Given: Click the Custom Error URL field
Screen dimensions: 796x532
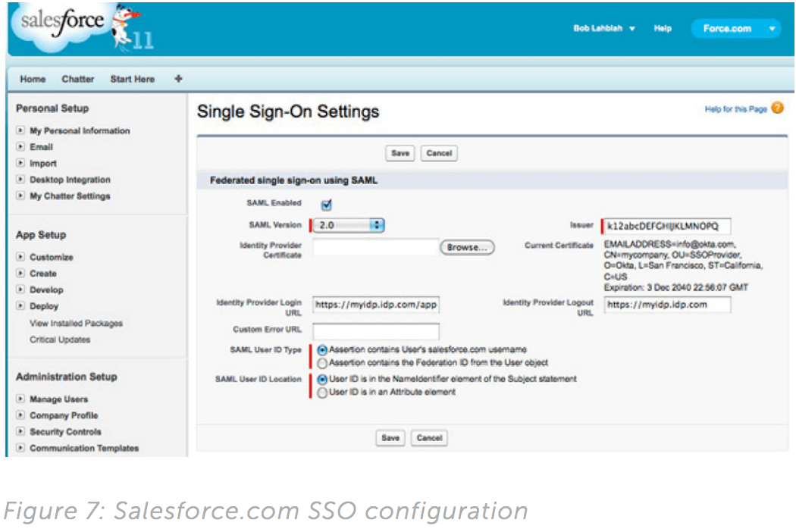Looking at the screenshot, I should (x=376, y=331).
